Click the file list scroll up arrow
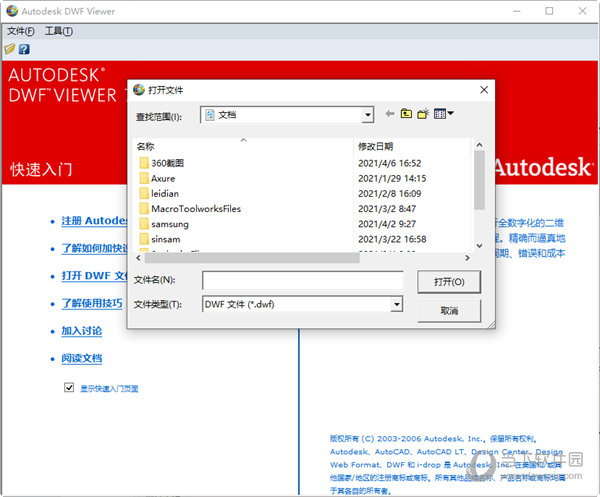This screenshot has width=600, height=497. 479,145
